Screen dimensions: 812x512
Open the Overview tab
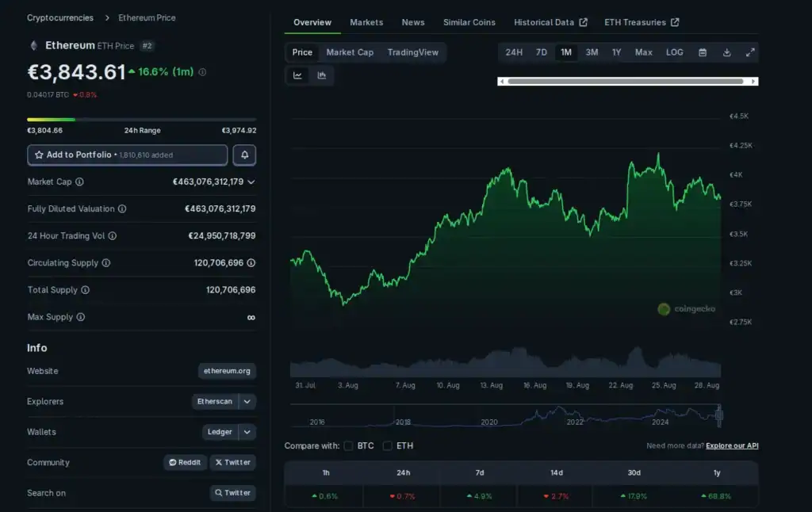pyautogui.click(x=312, y=22)
